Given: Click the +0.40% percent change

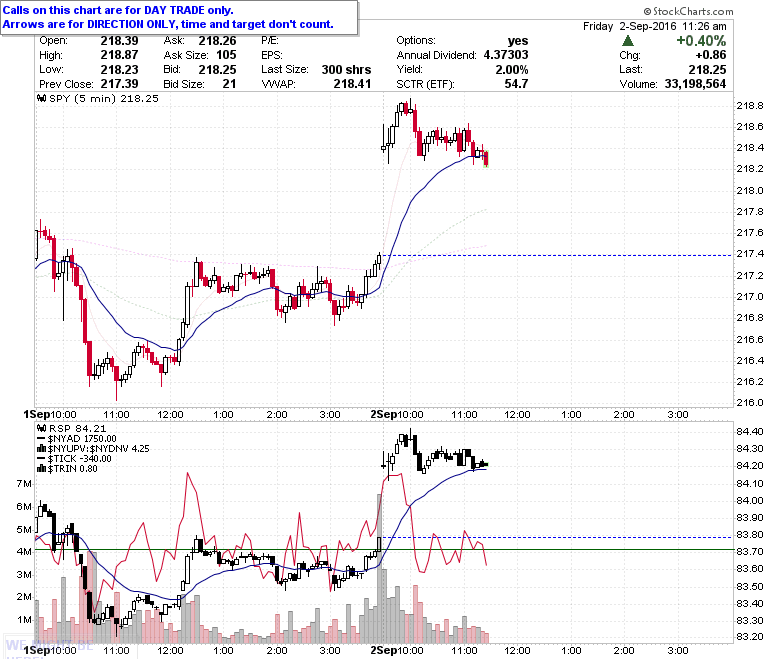Looking at the screenshot, I should [701, 41].
